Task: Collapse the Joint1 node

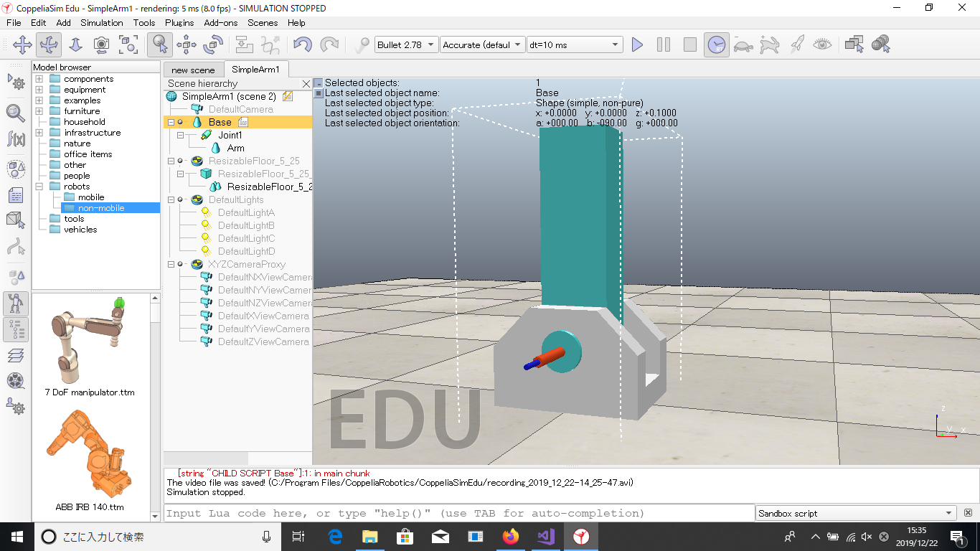Action: click(182, 135)
